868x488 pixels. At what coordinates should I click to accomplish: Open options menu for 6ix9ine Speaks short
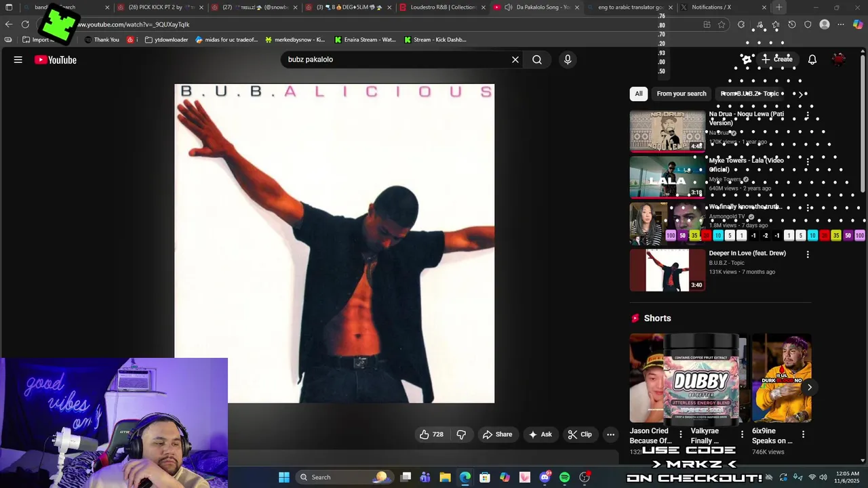(x=803, y=434)
